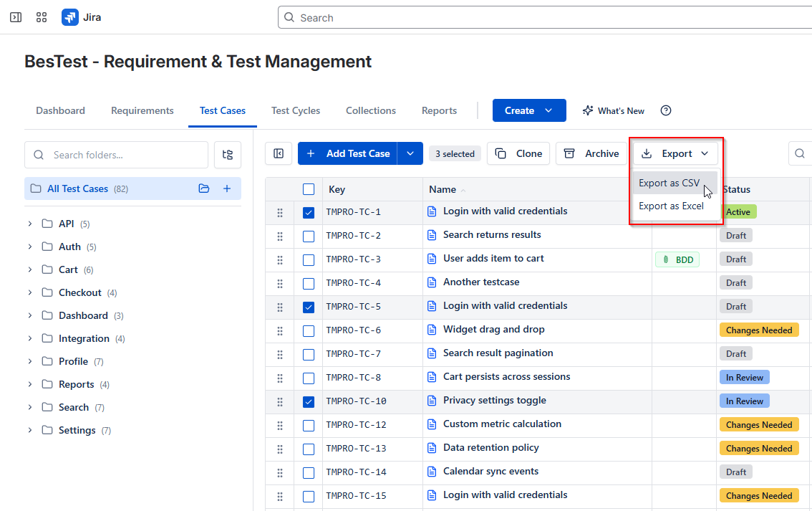
Task: Click the Jira logo icon
Action: [x=70, y=17]
